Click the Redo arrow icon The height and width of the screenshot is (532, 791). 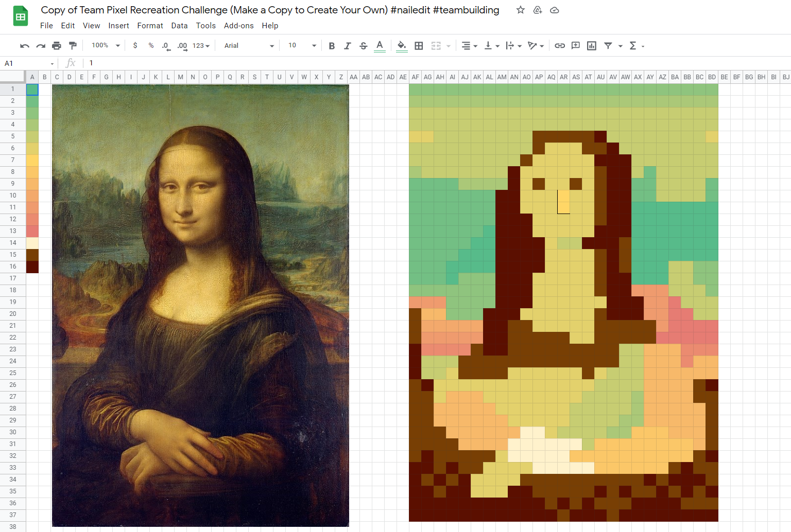click(x=41, y=46)
